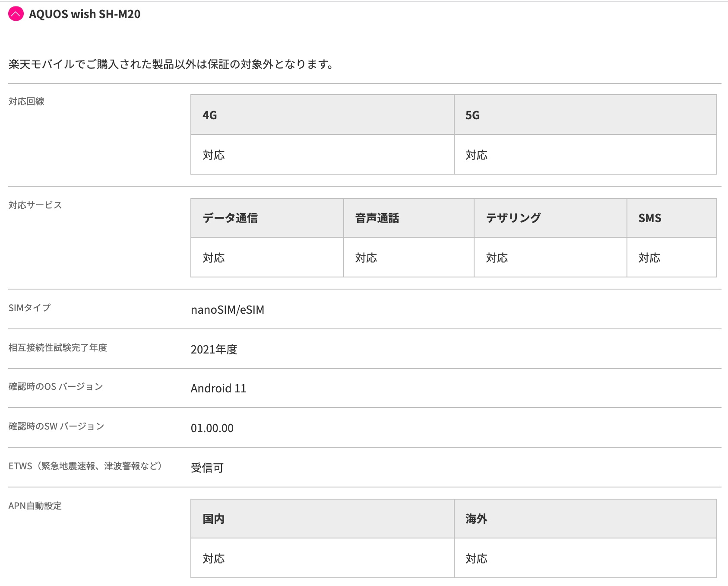The image size is (728, 586).
Task: Click the AQUOS wish SH-M20 heading
Action: [85, 14]
